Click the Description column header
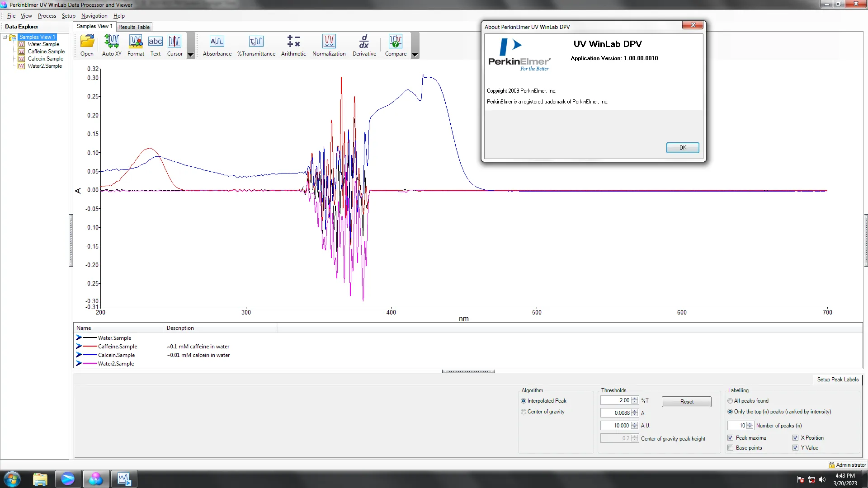Viewport: 868px width, 488px height. tap(220, 328)
